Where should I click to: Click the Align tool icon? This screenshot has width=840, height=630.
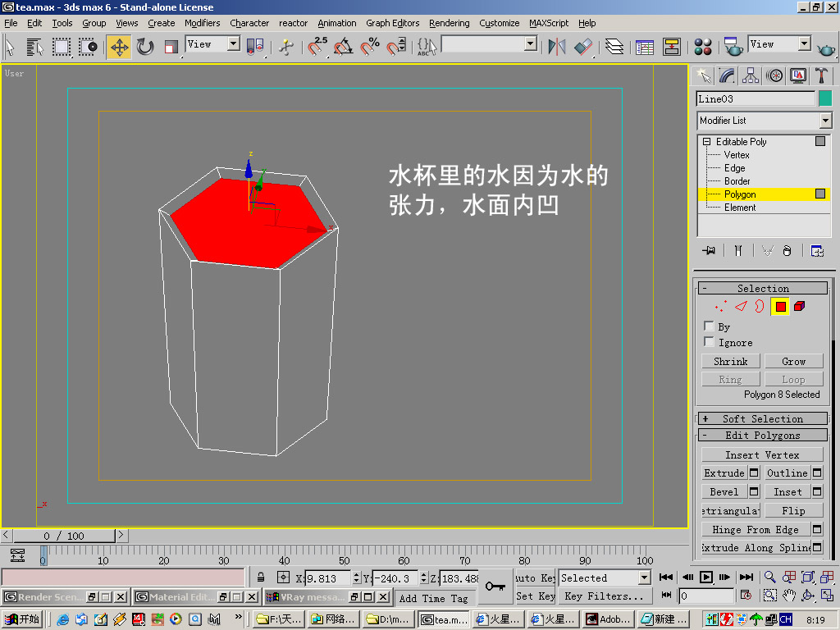(583, 47)
